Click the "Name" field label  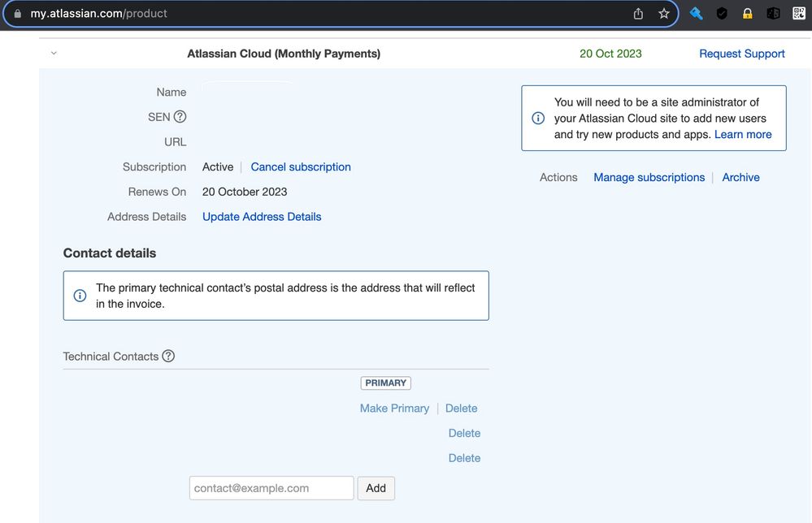point(172,92)
